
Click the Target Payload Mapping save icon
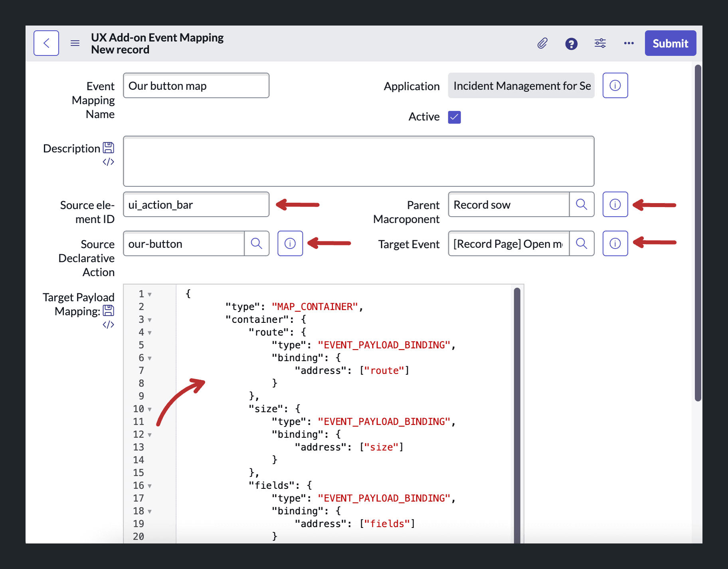click(108, 310)
